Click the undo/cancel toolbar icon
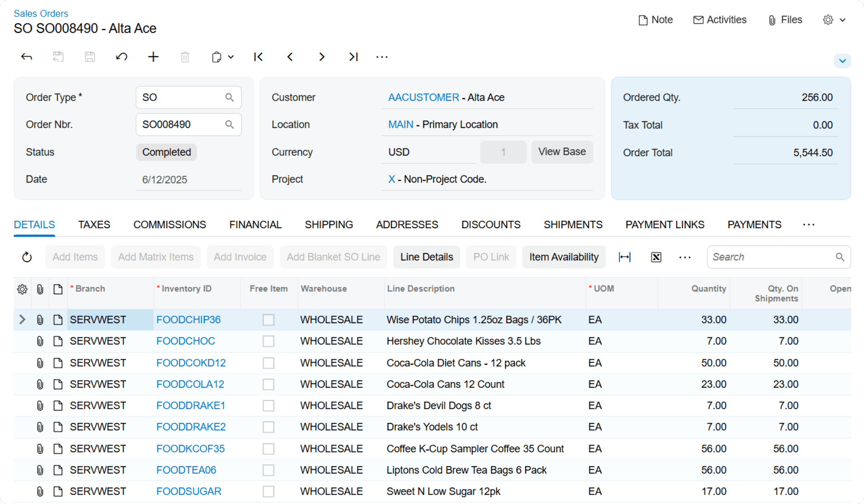 point(121,57)
